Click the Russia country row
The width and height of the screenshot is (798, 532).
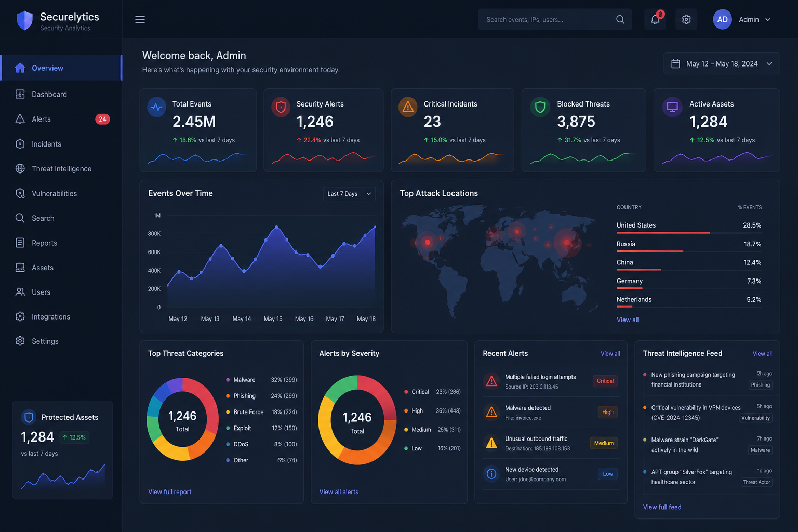click(x=689, y=245)
